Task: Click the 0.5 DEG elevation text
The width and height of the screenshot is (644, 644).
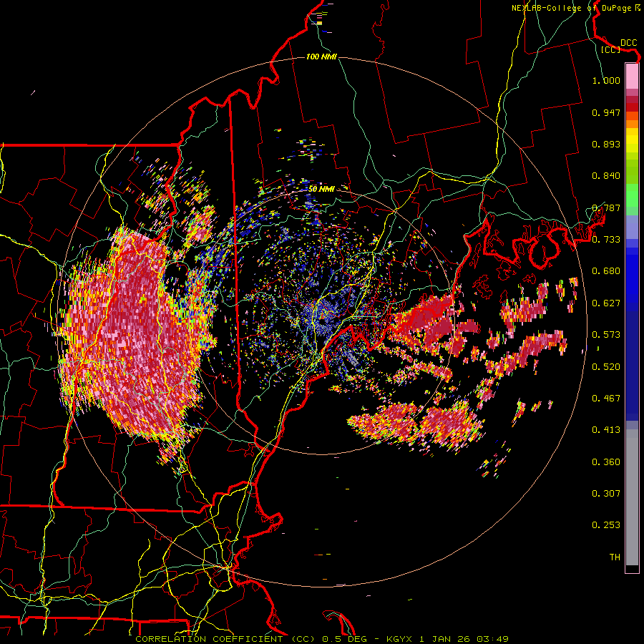Action: (346, 639)
